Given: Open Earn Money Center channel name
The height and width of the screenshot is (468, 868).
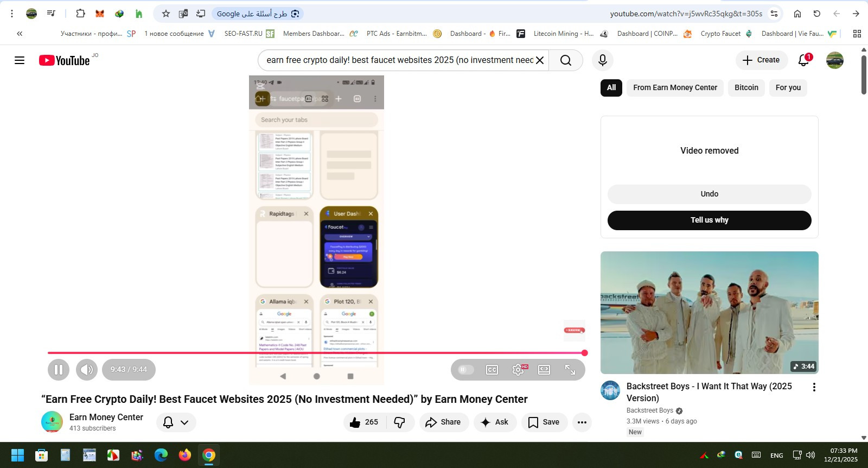Looking at the screenshot, I should pyautogui.click(x=106, y=417).
